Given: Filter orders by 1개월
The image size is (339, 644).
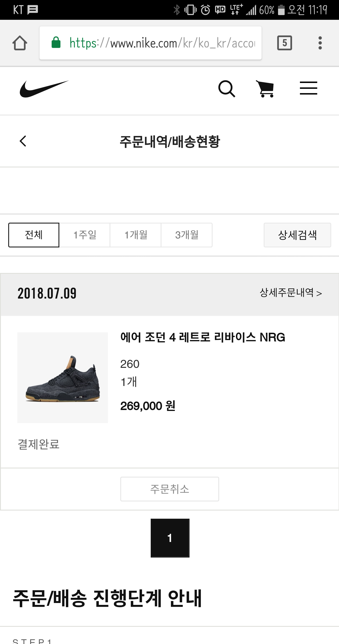Looking at the screenshot, I should (136, 235).
